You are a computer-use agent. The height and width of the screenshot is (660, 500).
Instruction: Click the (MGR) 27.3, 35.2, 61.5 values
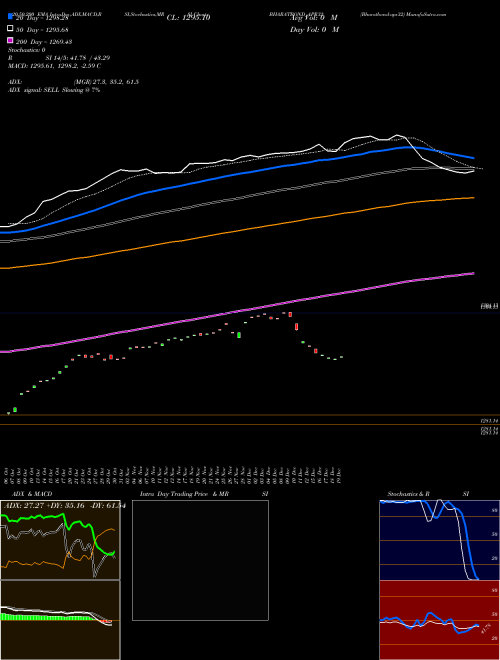coord(106,82)
